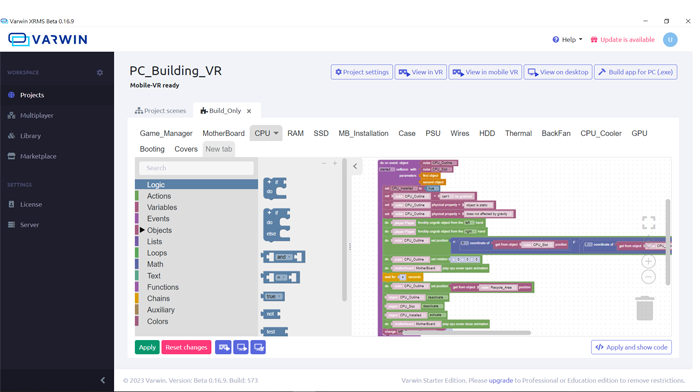
Task: Select the 'not' logic block
Action: pyautogui.click(x=271, y=314)
